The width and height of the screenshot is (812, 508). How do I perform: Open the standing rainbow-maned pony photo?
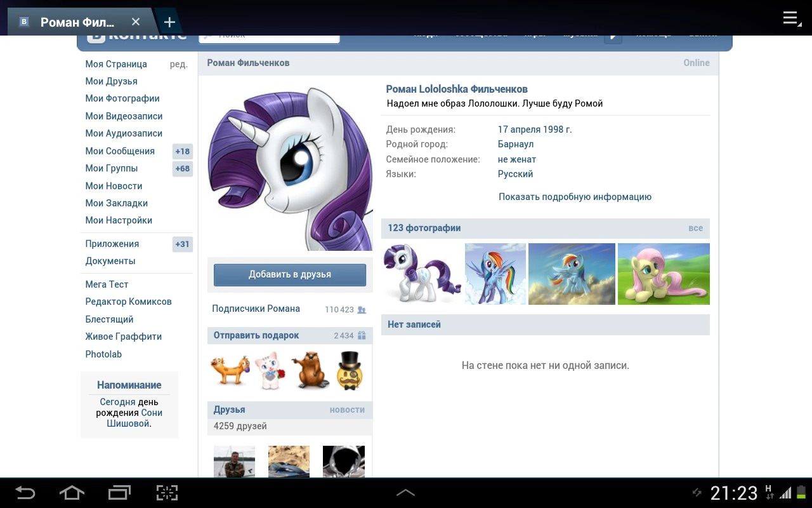tap(495, 274)
